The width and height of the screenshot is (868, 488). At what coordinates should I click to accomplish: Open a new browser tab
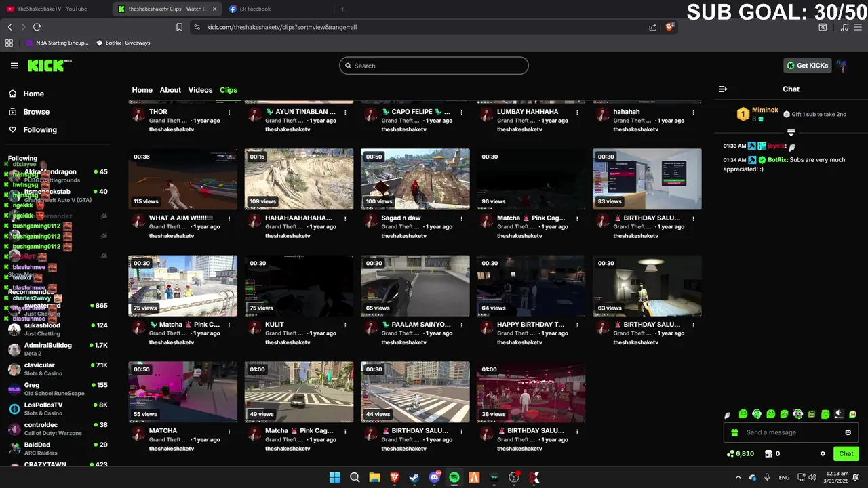pyautogui.click(x=342, y=9)
